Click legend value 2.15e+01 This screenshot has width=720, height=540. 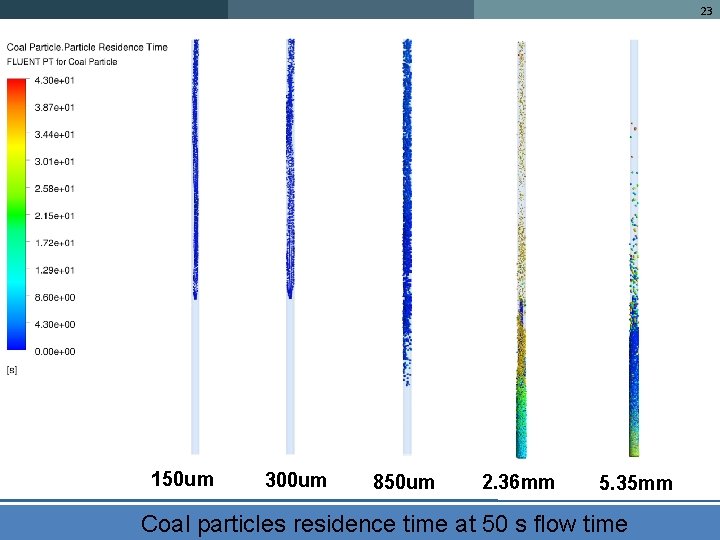tap(54, 216)
